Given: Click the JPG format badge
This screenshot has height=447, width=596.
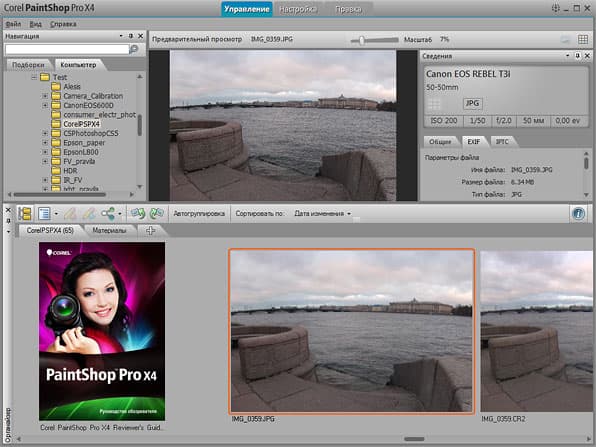Looking at the screenshot, I should pos(472,103).
